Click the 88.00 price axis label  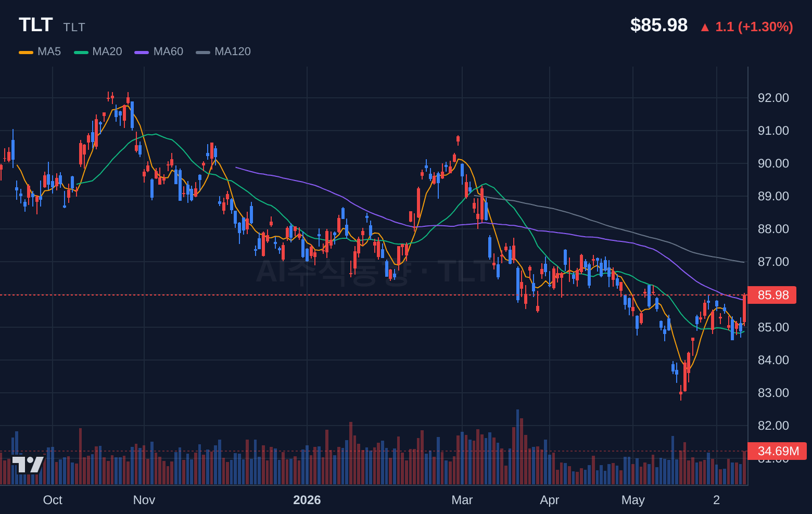click(x=773, y=229)
